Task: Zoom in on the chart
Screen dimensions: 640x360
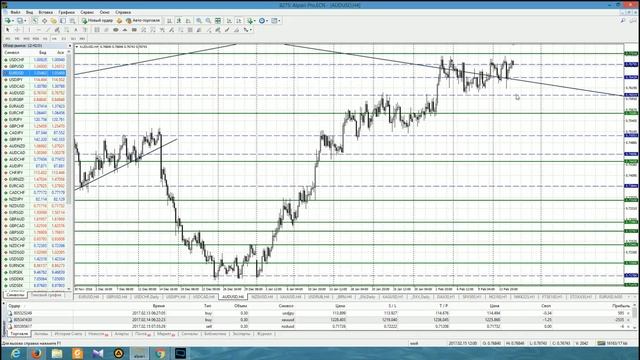Action: point(199,20)
